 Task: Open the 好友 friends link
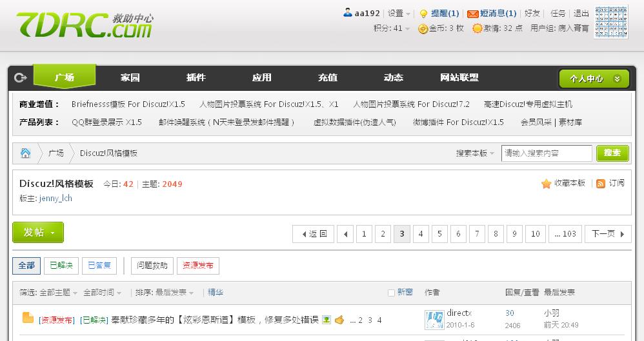[x=532, y=14]
